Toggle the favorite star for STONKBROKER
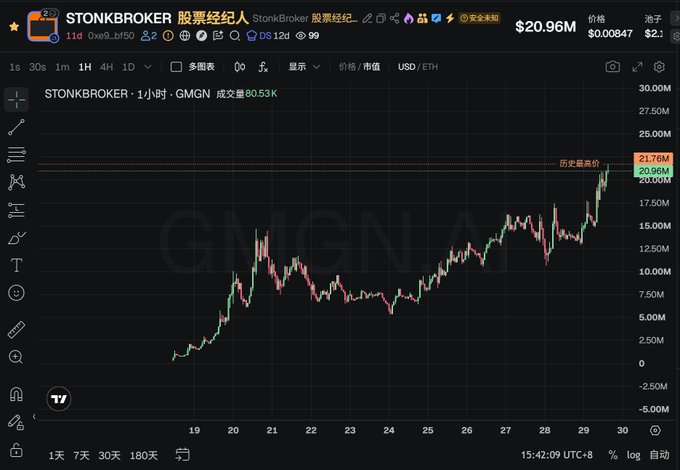This screenshot has height=470, width=680. (x=14, y=27)
